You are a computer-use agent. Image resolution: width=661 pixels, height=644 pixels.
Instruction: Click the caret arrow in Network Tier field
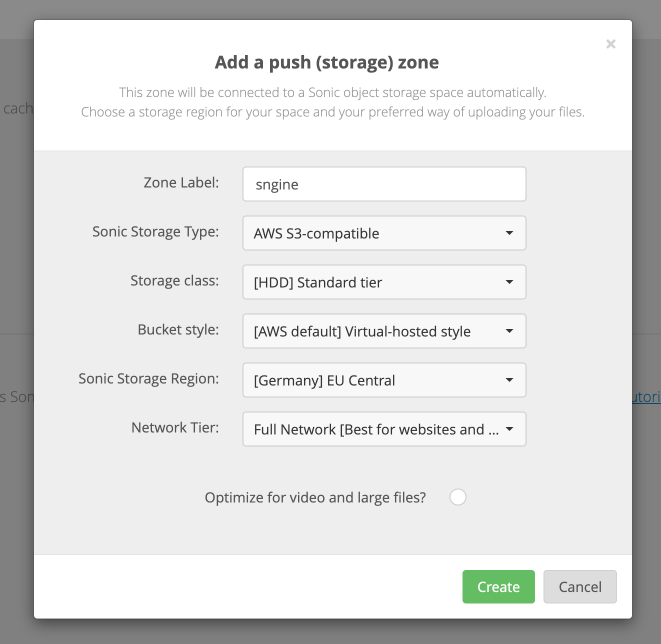[509, 429]
